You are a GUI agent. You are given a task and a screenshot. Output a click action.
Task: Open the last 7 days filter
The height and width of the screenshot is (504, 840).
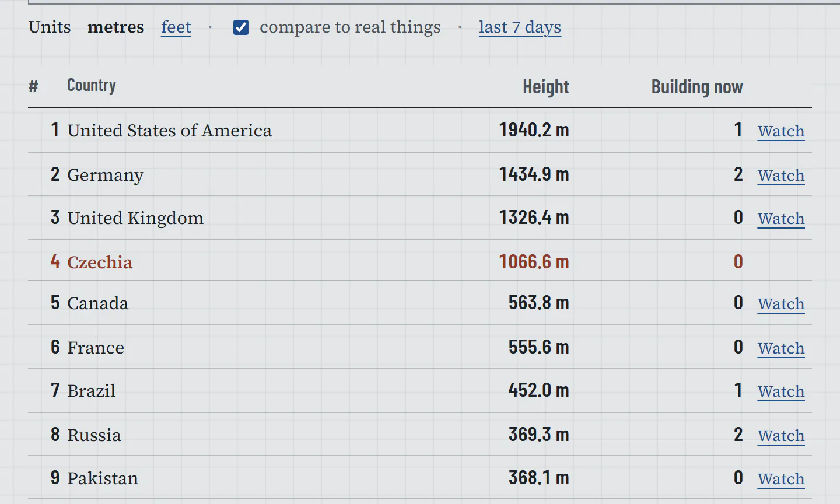tap(520, 27)
